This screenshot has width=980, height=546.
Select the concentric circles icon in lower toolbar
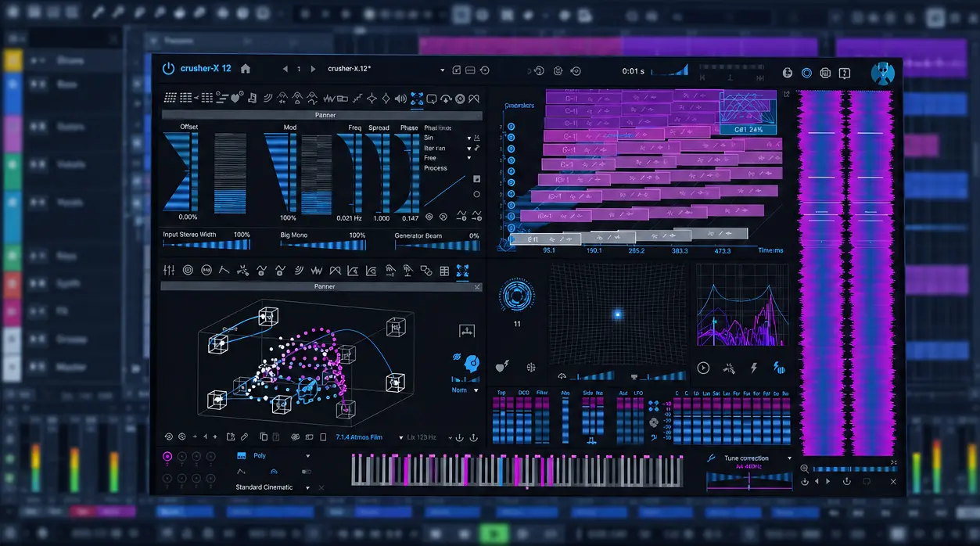click(188, 271)
